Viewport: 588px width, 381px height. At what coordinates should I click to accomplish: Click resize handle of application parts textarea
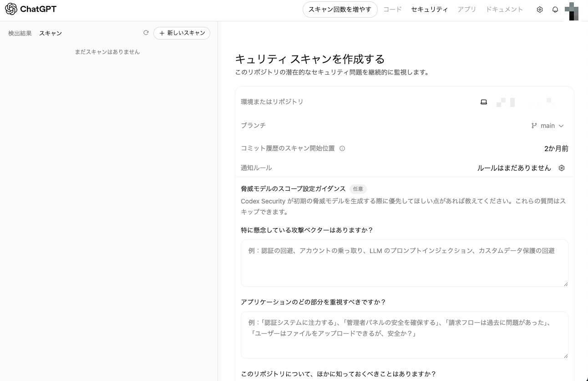566,356
